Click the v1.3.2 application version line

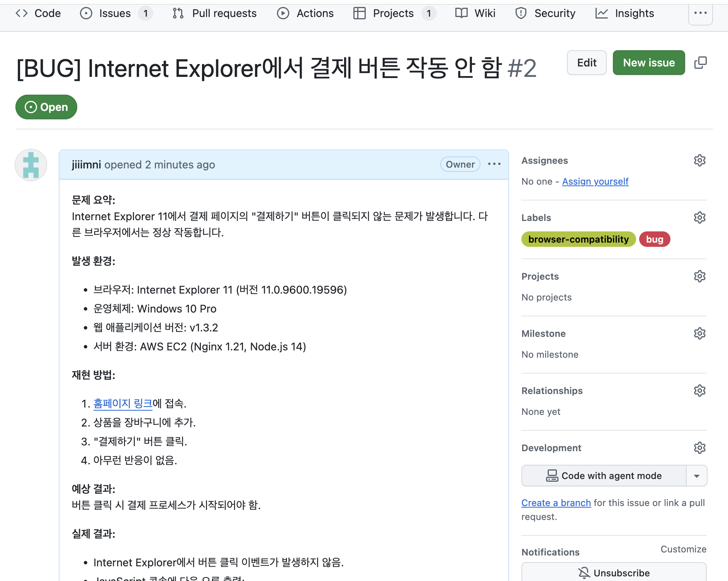(x=156, y=328)
